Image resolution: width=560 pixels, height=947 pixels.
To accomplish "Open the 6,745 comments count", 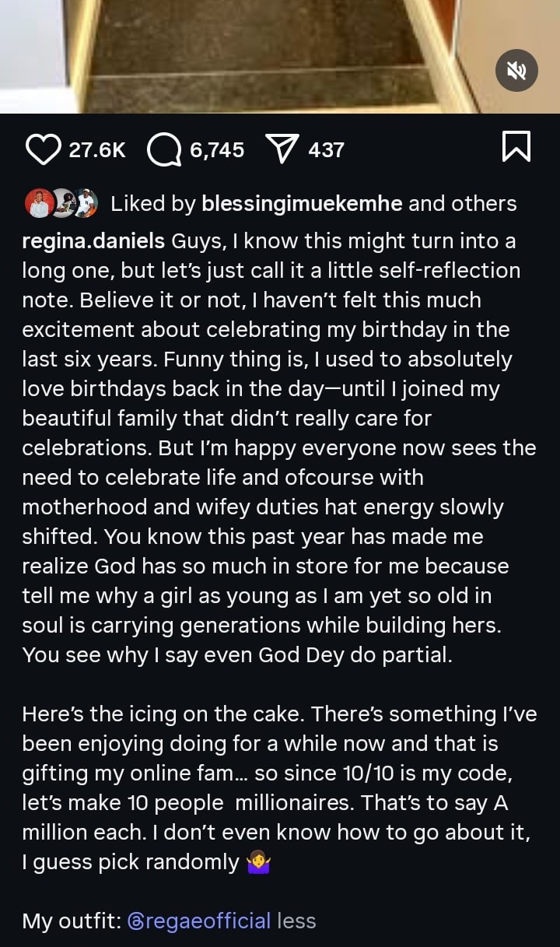I will 217,149.
